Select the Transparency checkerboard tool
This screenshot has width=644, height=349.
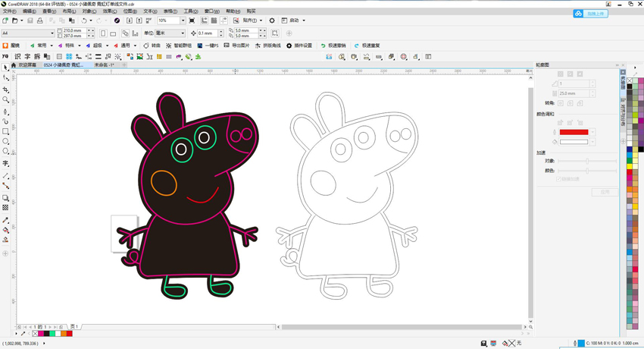coord(5,208)
